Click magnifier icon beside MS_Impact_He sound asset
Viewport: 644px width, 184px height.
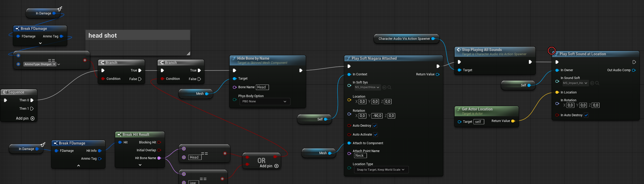(x=597, y=83)
